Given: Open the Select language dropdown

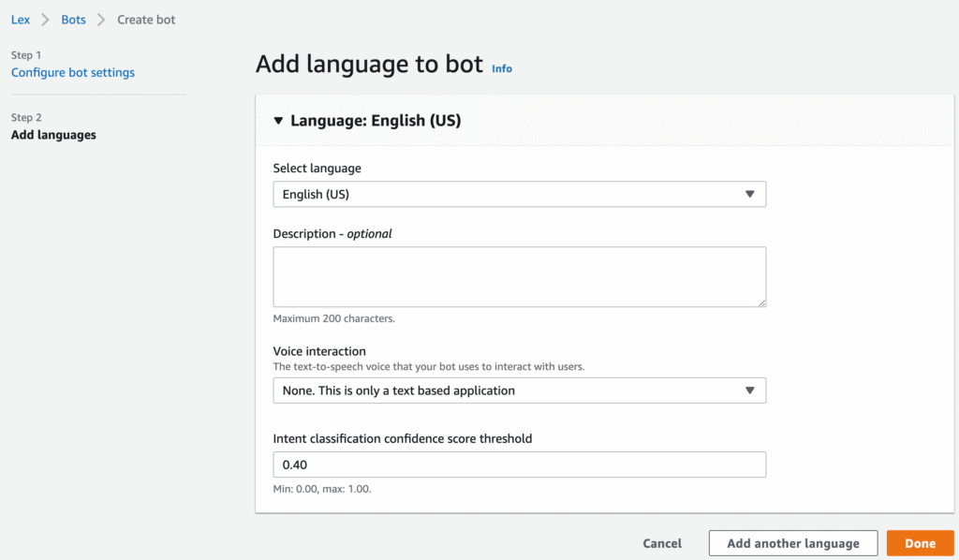Looking at the screenshot, I should click(519, 195).
